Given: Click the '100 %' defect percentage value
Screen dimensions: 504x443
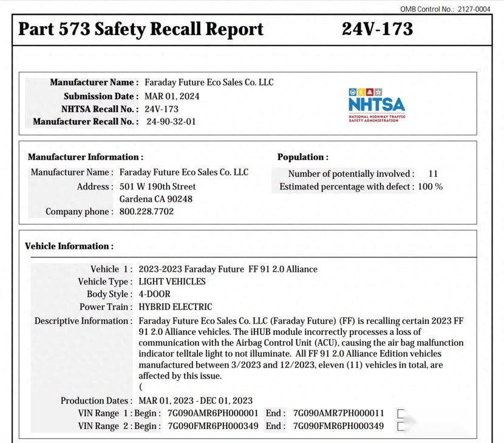Looking at the screenshot, I should click(x=430, y=186).
